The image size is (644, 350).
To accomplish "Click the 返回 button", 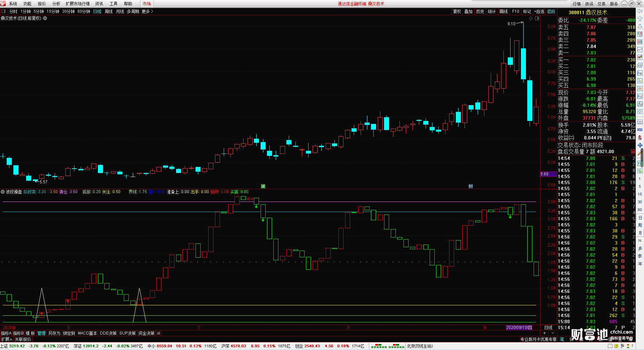I will click(x=551, y=11).
